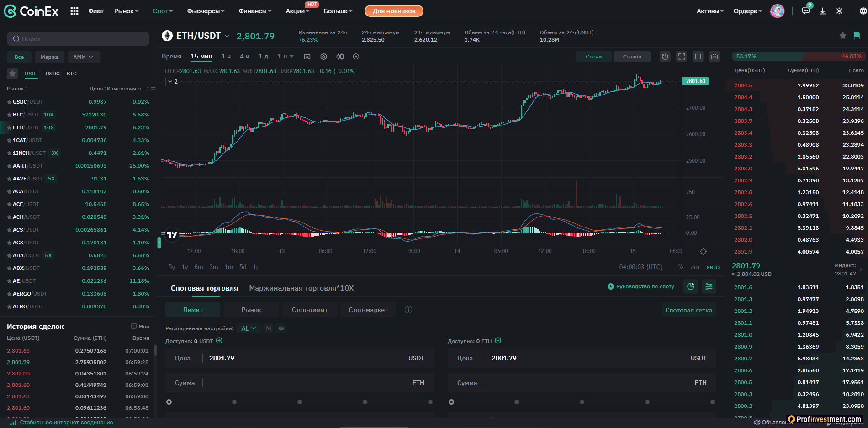This screenshot has width=868, height=428.
Task: Open the Спотовая сетка button
Action: click(x=688, y=310)
